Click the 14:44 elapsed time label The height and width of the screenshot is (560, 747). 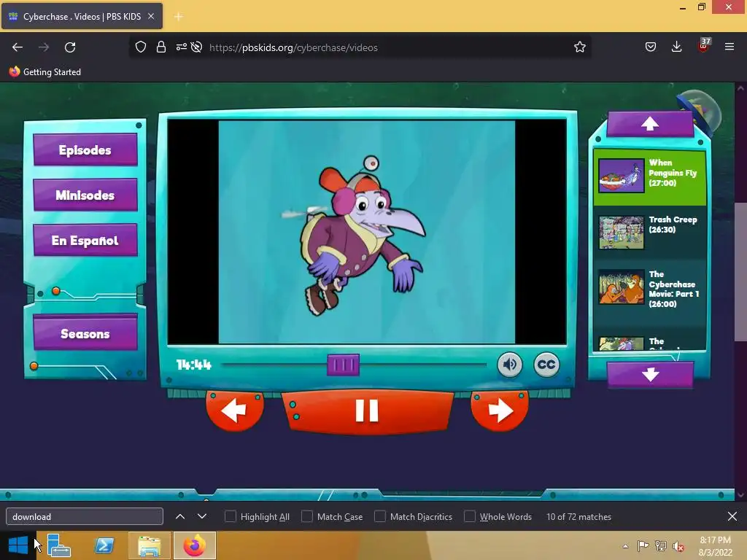pyautogui.click(x=194, y=365)
